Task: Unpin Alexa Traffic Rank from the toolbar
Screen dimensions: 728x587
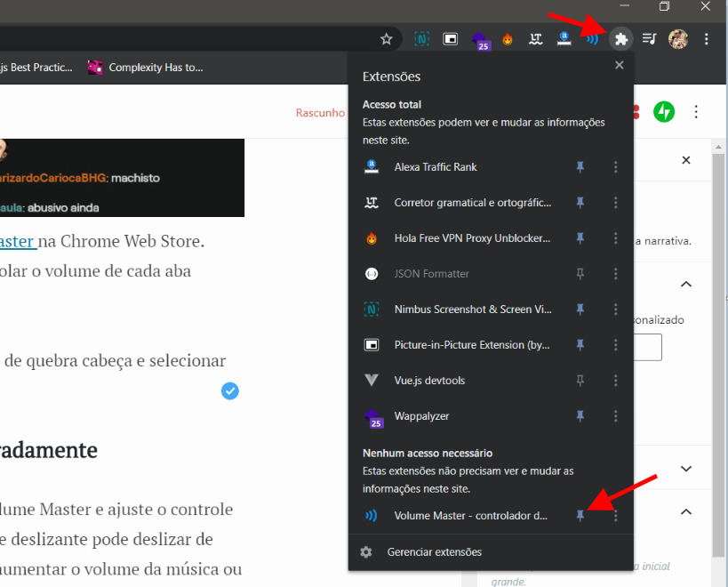Action: coord(580,166)
